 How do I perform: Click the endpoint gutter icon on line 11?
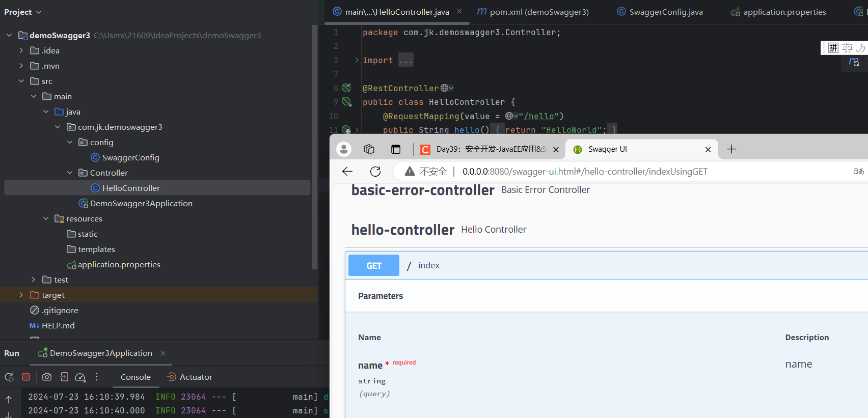(346, 130)
